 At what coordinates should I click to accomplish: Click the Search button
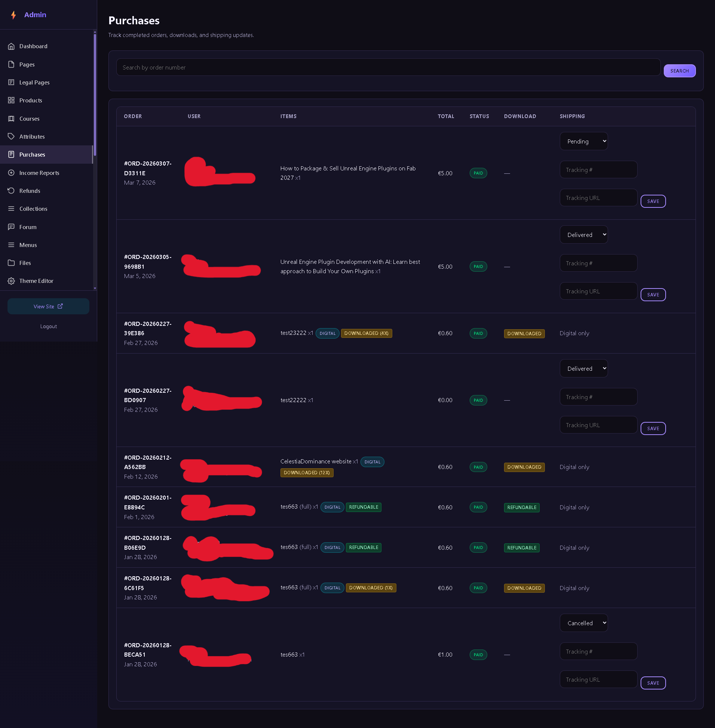click(x=679, y=71)
